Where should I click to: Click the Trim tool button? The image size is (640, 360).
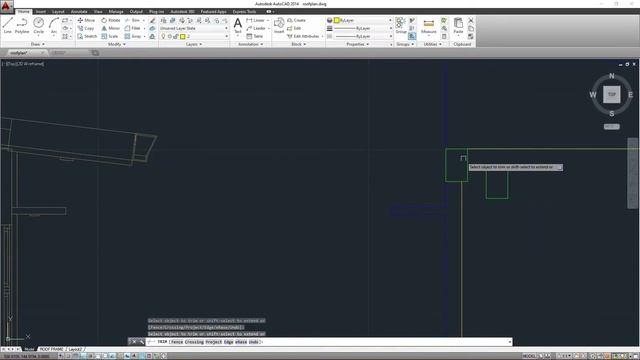(133, 20)
